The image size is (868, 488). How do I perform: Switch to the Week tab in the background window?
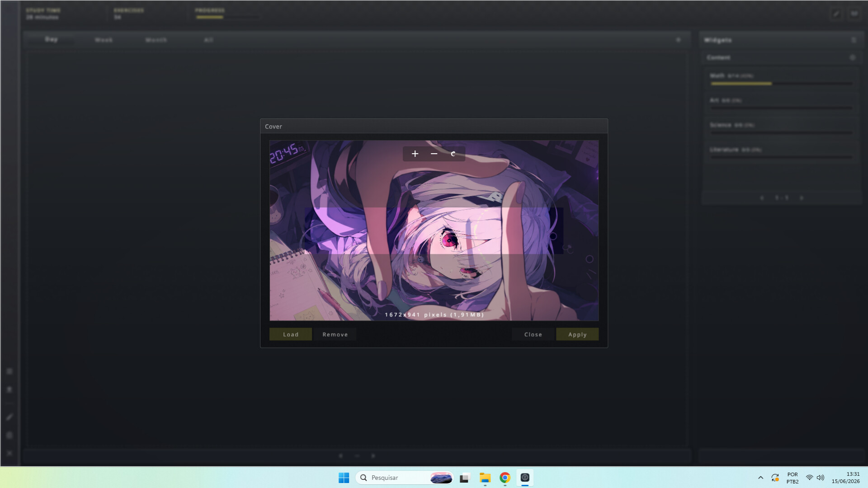click(104, 40)
